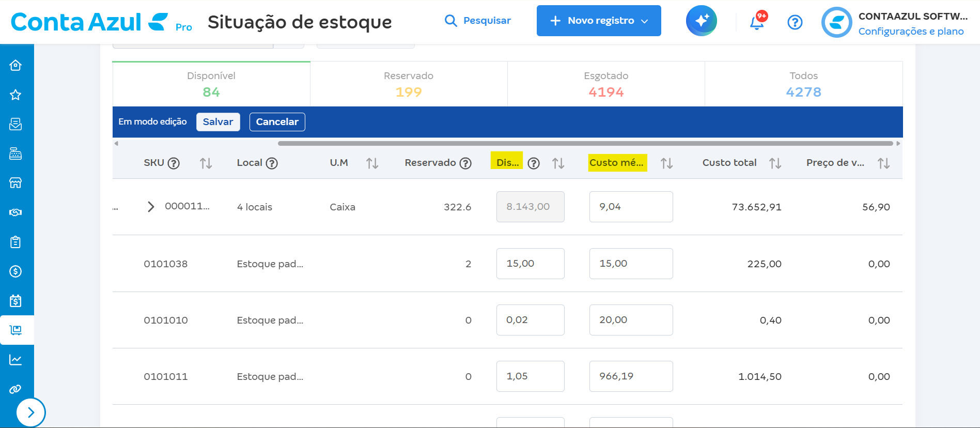
Task: Show Disponível column help tooltip
Action: point(534,163)
